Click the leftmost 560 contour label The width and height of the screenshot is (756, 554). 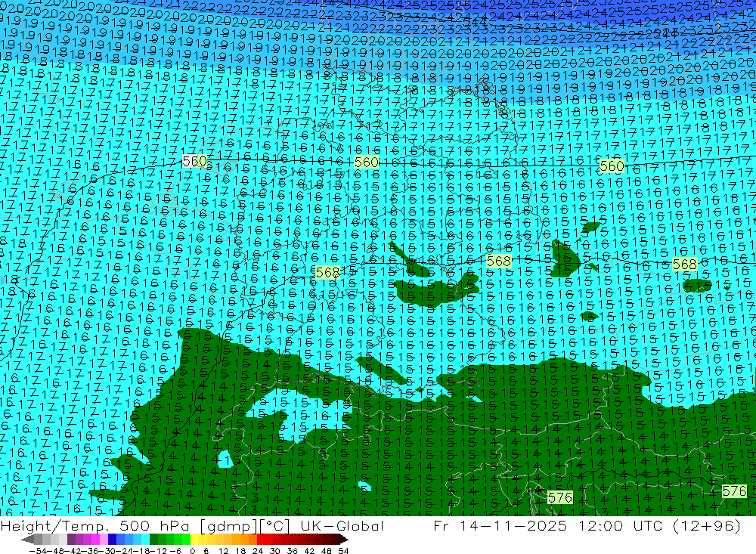pos(195,162)
